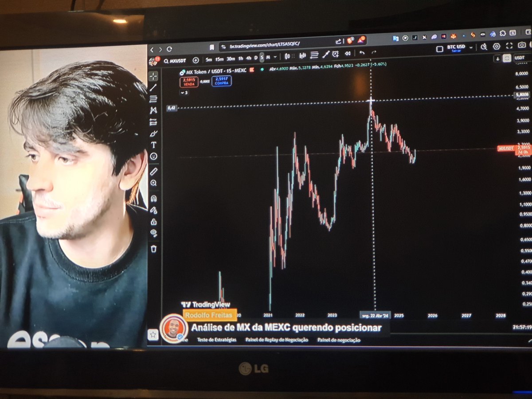Open indicator templates menu
Screen dimensions: 532x399
[x=314, y=55]
